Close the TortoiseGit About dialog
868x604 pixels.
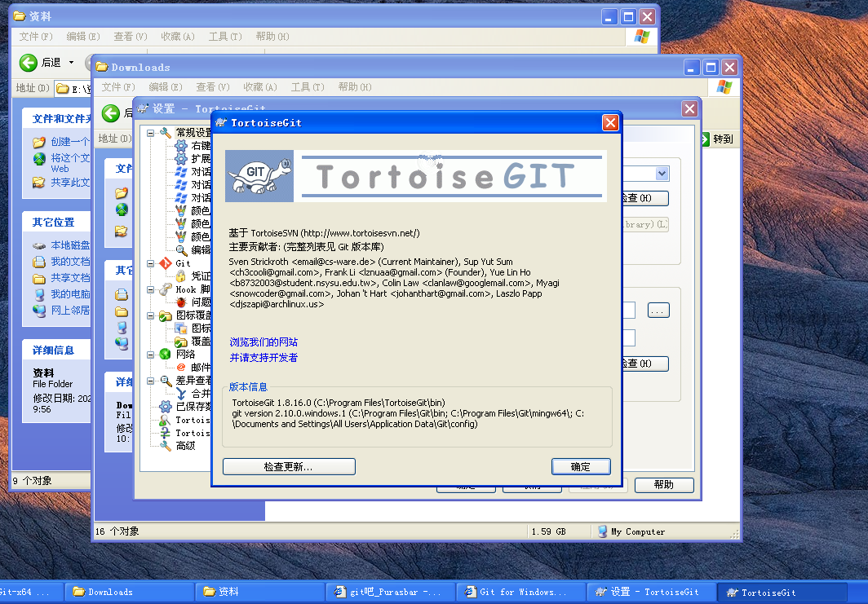pos(610,122)
